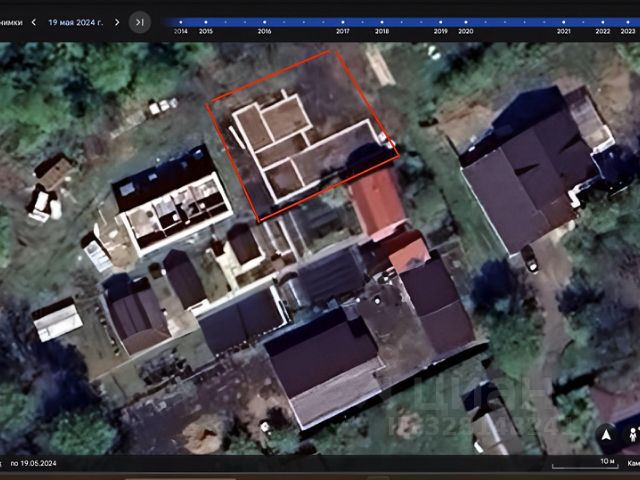
Task: Select the 2015 marker on the timeline
Action: click(x=206, y=22)
